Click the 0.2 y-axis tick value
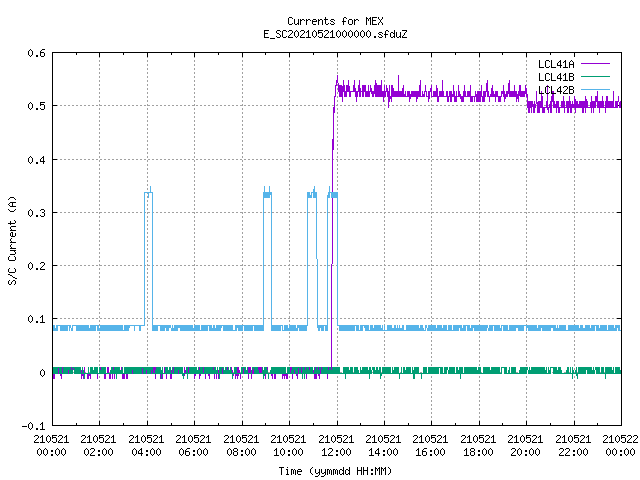The width and height of the screenshot is (640, 480). click(x=36, y=266)
